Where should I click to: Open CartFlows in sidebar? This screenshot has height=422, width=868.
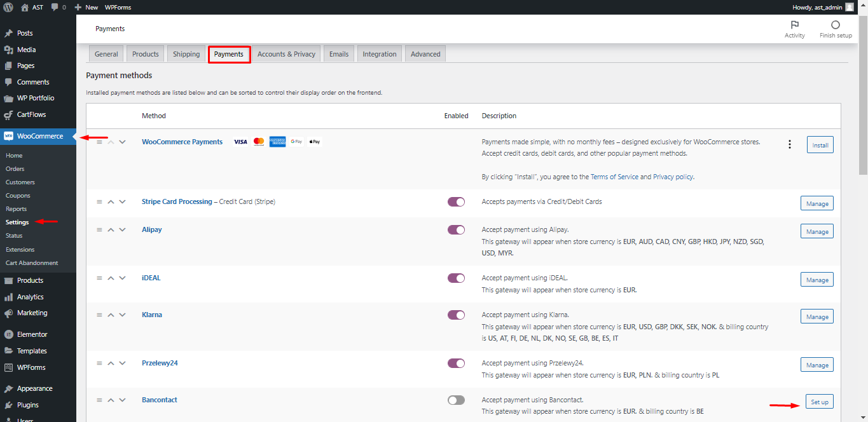coord(31,114)
